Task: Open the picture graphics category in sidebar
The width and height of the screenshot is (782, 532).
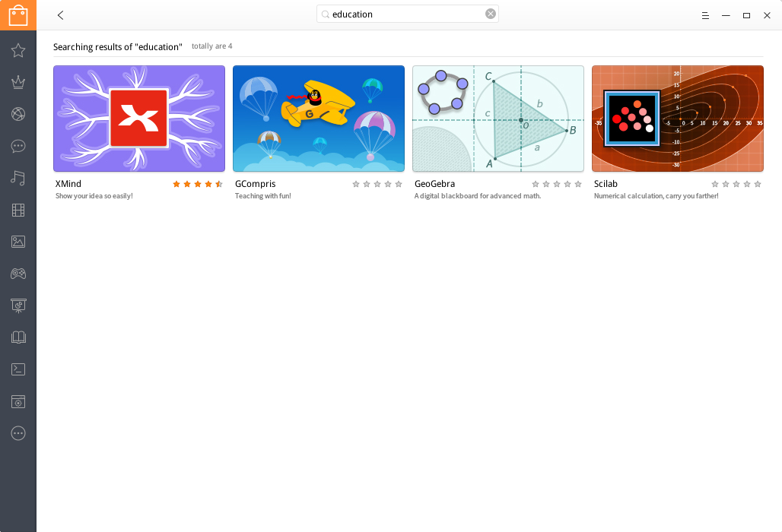Action: pyautogui.click(x=18, y=242)
